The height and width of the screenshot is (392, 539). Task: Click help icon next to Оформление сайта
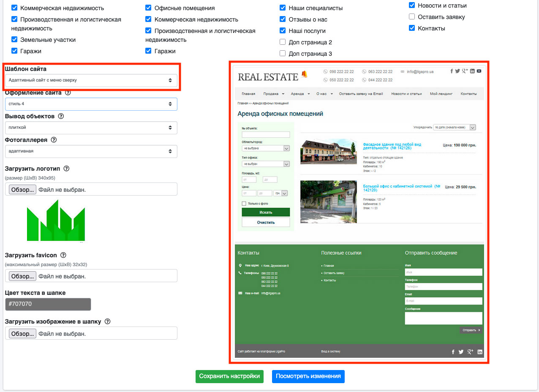click(x=68, y=93)
